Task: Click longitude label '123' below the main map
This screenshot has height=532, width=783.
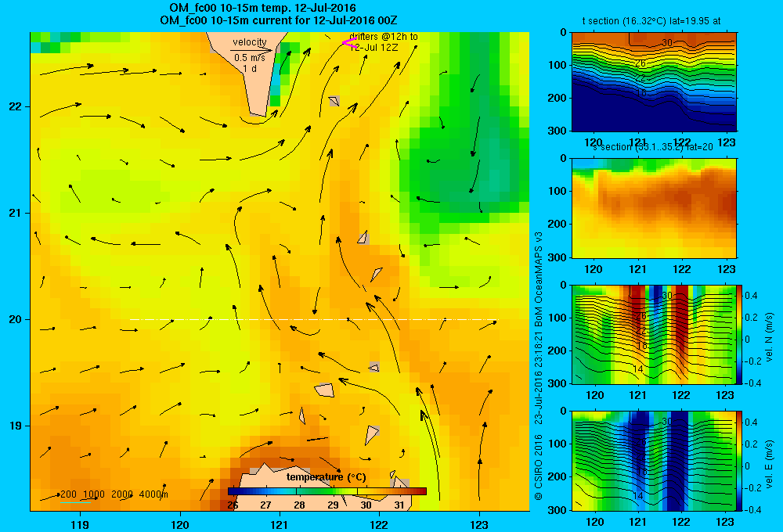Action: point(479,524)
